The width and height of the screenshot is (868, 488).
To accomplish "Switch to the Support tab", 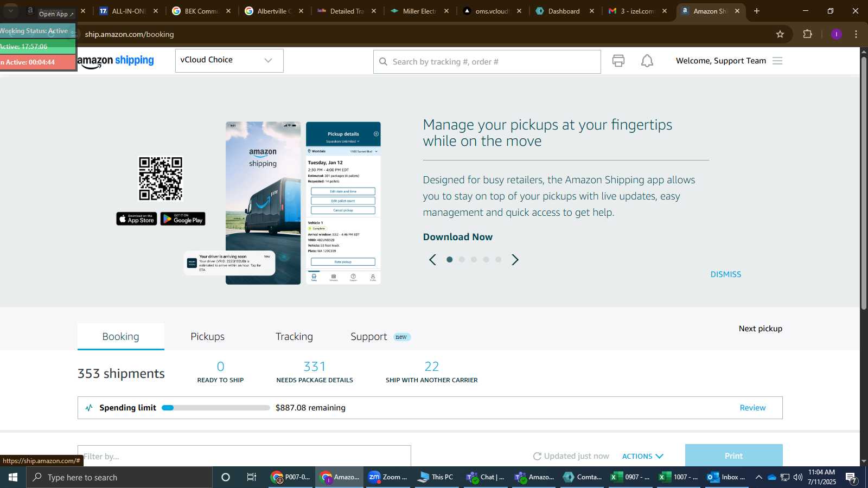I will coord(380,337).
